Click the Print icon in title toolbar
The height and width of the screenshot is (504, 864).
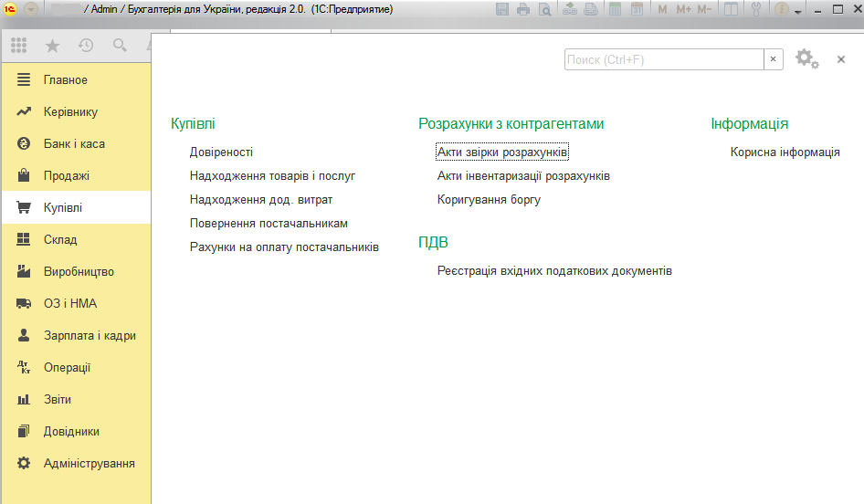point(523,9)
